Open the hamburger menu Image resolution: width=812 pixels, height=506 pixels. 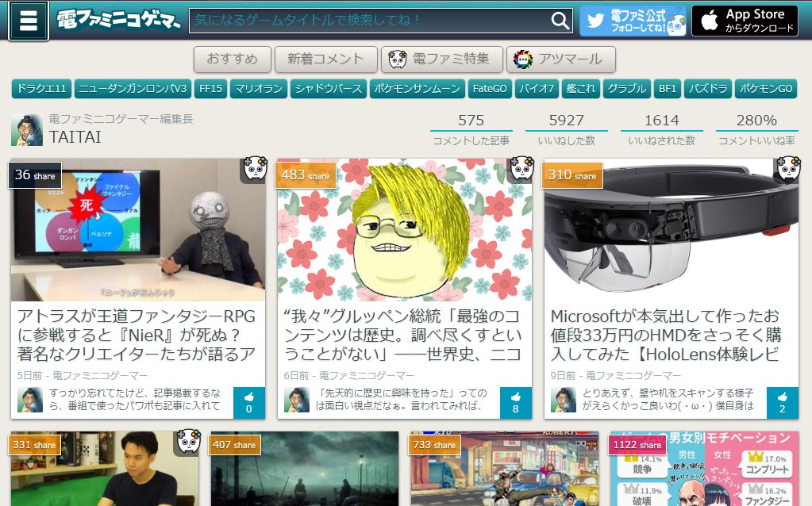(x=28, y=21)
